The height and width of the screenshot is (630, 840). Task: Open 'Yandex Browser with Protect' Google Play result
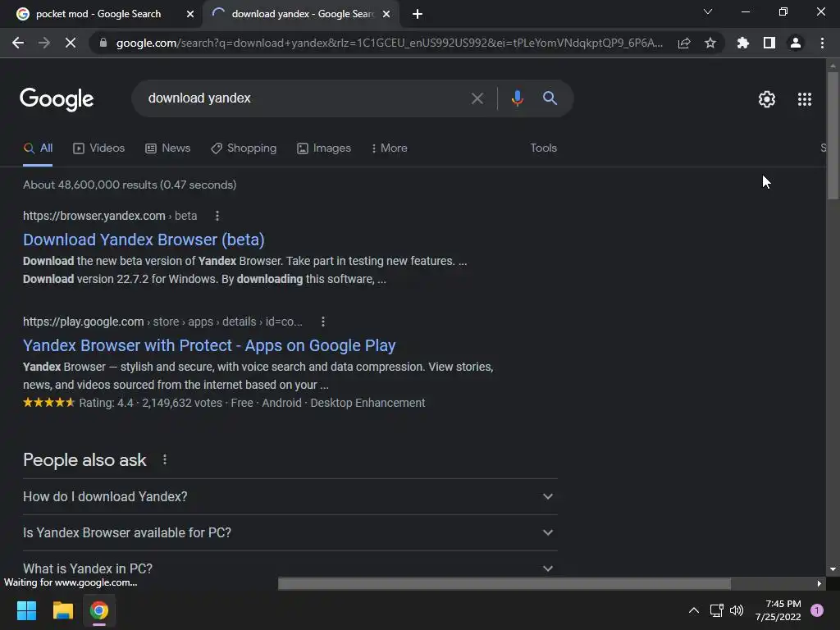pyautogui.click(x=209, y=345)
